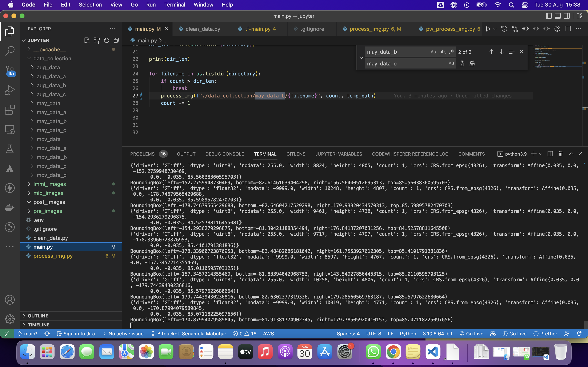
Task: Click Go Live in the status bar
Action: pyautogui.click(x=471, y=334)
